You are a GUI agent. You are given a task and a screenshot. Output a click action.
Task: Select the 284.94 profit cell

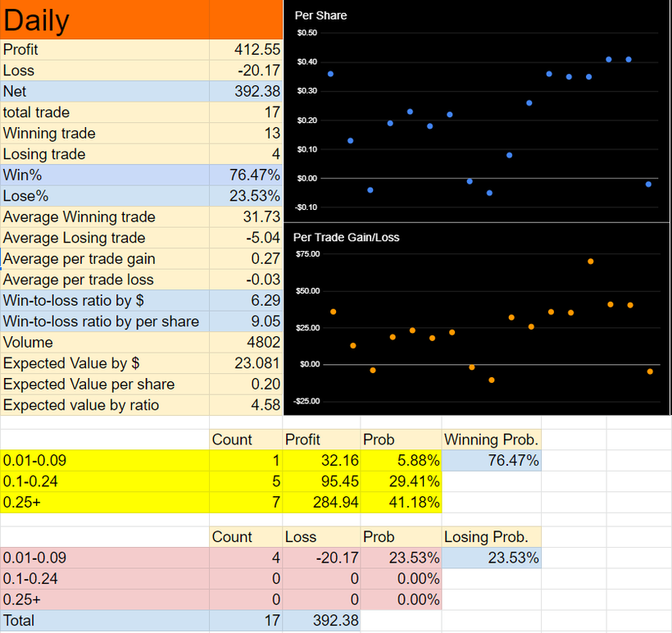click(x=320, y=502)
